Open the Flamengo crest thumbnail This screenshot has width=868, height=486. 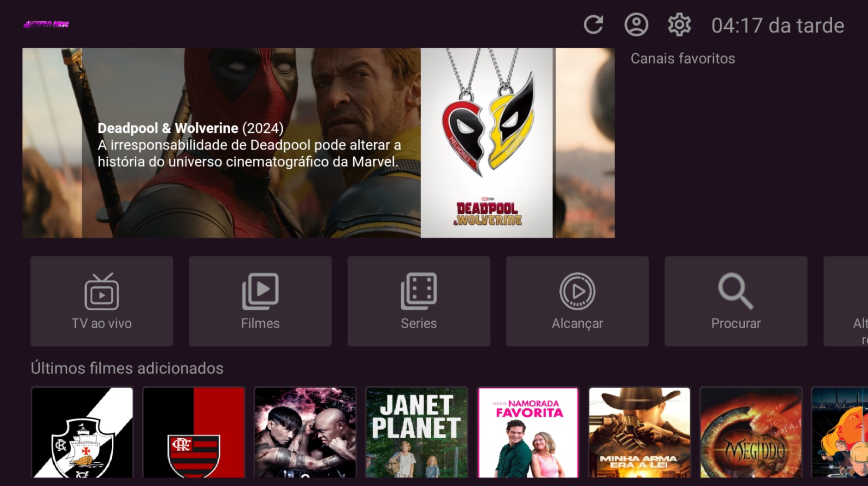[x=194, y=432]
